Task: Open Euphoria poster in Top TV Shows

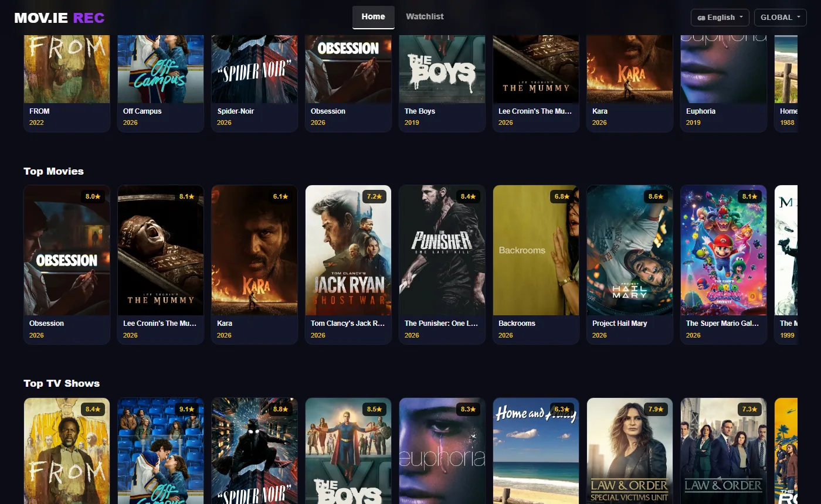Action: tap(442, 451)
